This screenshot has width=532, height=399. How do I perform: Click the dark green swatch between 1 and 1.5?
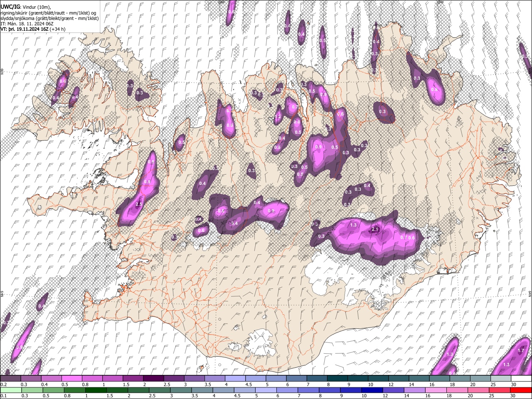(96, 390)
